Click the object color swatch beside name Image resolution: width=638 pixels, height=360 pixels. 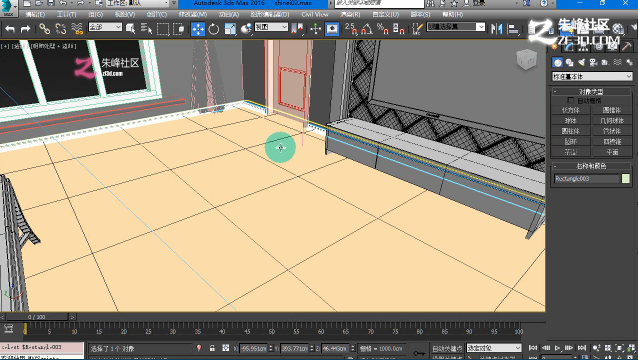(x=626, y=179)
